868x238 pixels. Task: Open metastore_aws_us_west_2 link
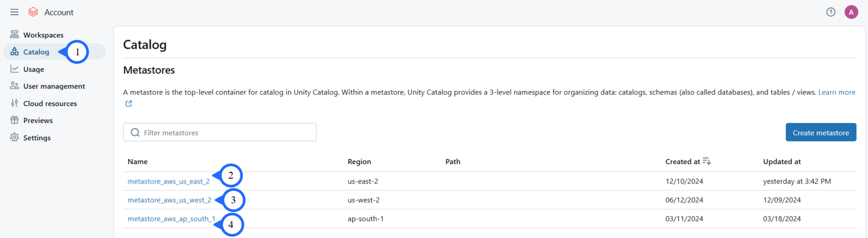click(169, 200)
